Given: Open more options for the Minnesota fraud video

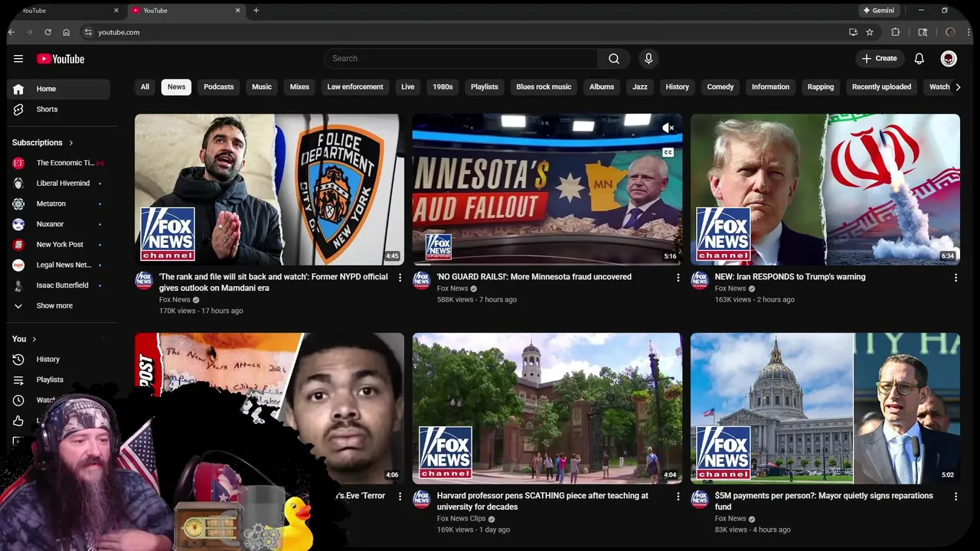Looking at the screenshot, I should [x=678, y=278].
